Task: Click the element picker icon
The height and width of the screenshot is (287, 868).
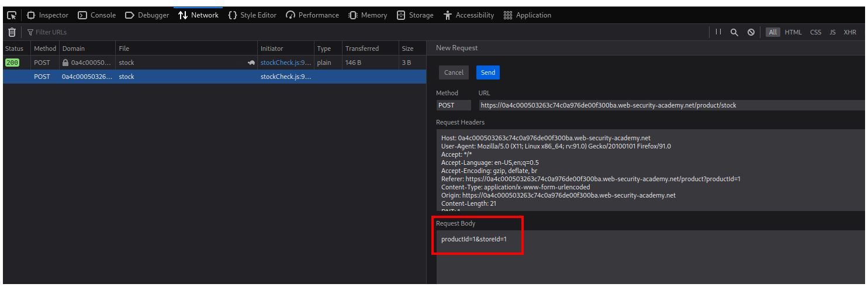Action: tap(11, 15)
